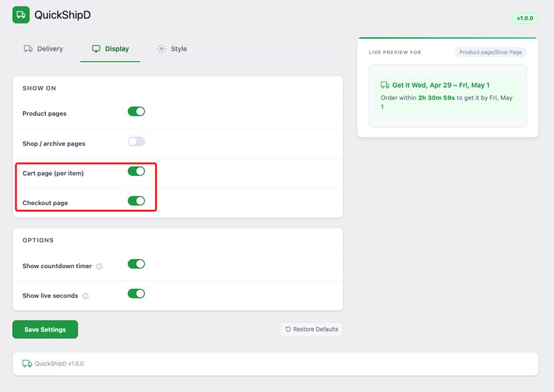Click the v1.0.0 version badge
The width and height of the screenshot is (554, 392).
click(x=525, y=18)
